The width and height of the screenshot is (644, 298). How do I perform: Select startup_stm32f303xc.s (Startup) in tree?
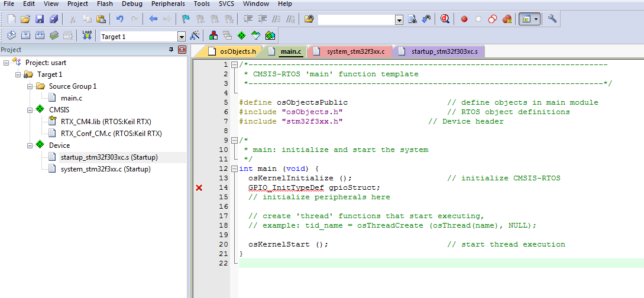coord(109,157)
